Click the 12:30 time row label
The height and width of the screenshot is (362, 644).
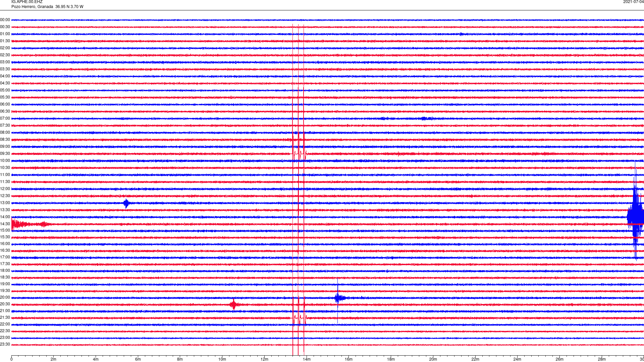click(5, 196)
